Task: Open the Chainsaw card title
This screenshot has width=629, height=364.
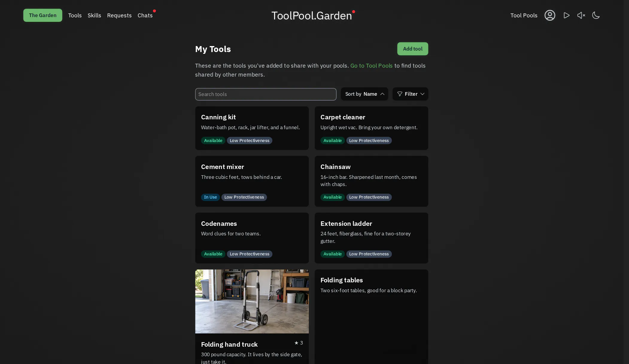Action: tap(335, 167)
